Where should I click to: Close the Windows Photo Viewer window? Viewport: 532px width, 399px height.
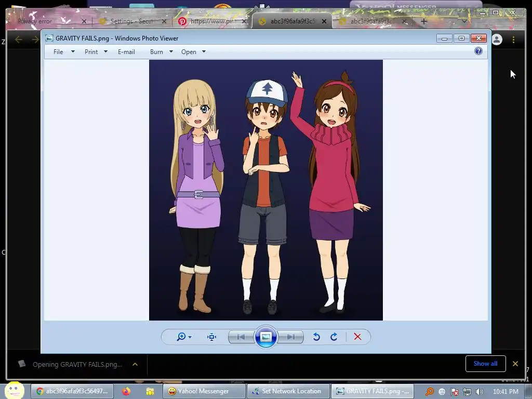pos(478,38)
